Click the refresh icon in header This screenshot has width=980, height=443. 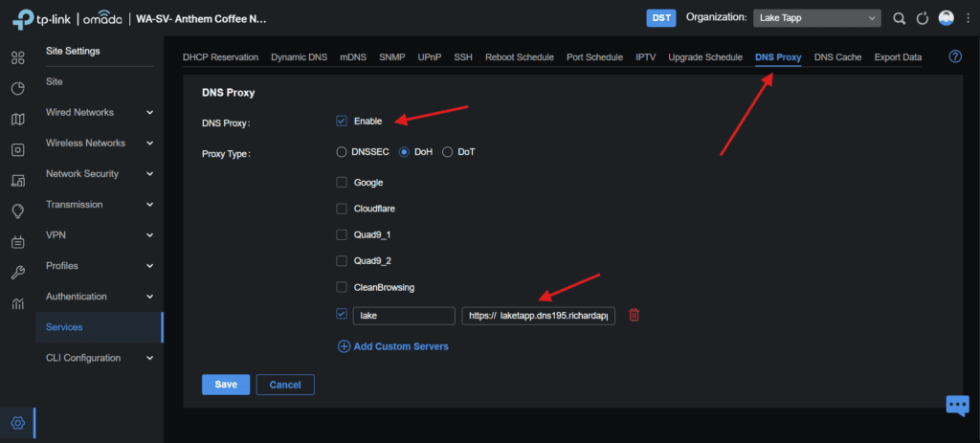pyautogui.click(x=923, y=18)
